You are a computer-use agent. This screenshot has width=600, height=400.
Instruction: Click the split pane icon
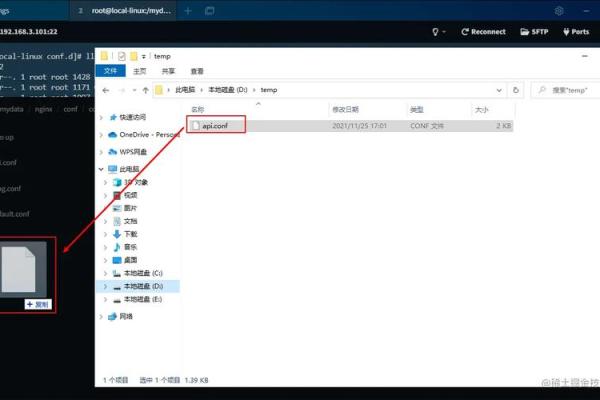click(209, 11)
